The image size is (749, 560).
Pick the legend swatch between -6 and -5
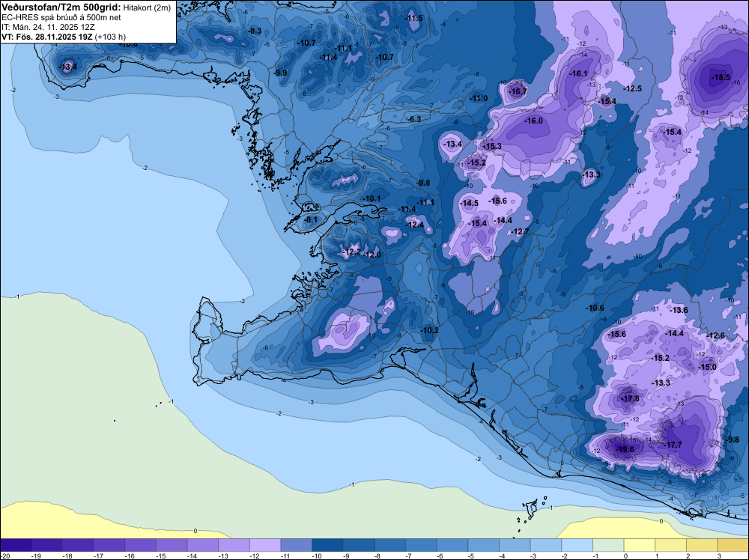pyautogui.click(x=452, y=545)
